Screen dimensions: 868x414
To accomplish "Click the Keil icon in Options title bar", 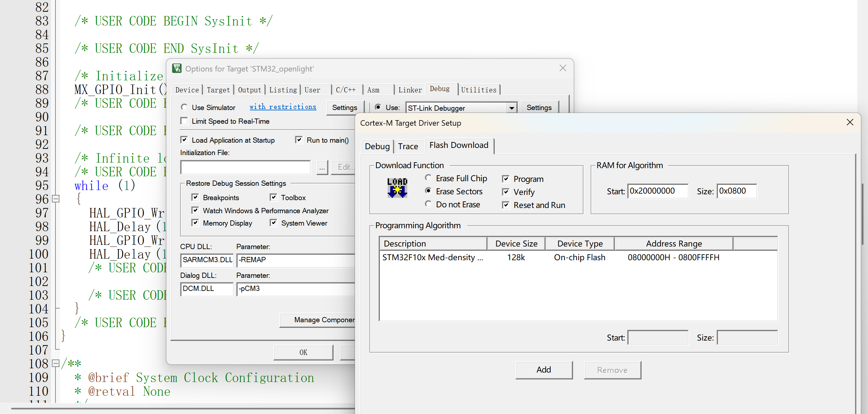I will click(x=177, y=69).
